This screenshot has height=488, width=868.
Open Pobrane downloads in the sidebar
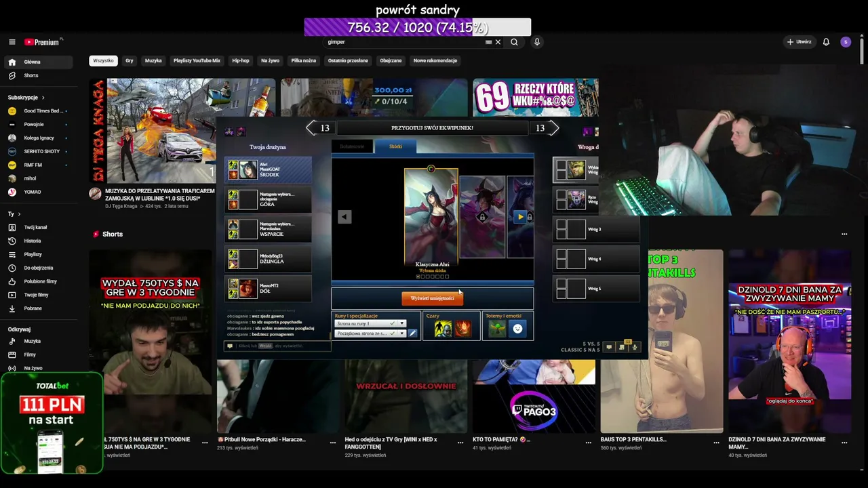(38, 309)
